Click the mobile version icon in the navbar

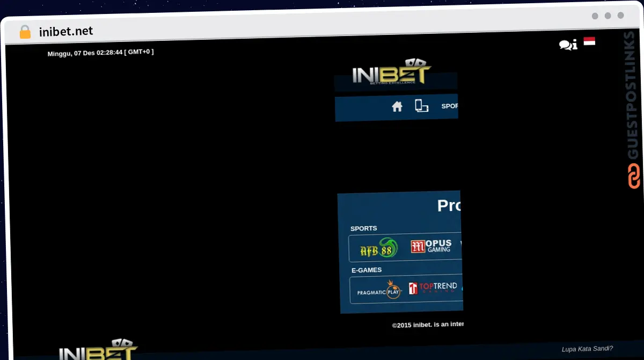421,106
